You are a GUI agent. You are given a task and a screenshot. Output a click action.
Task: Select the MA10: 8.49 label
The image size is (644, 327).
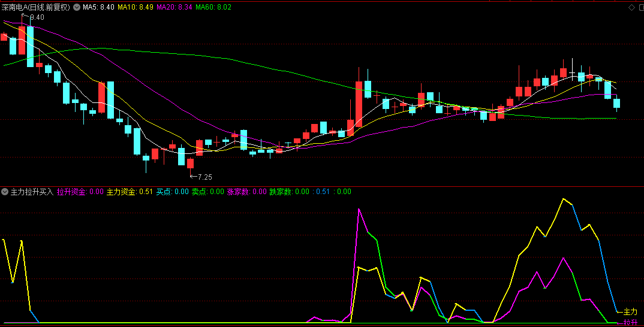coord(136,7)
